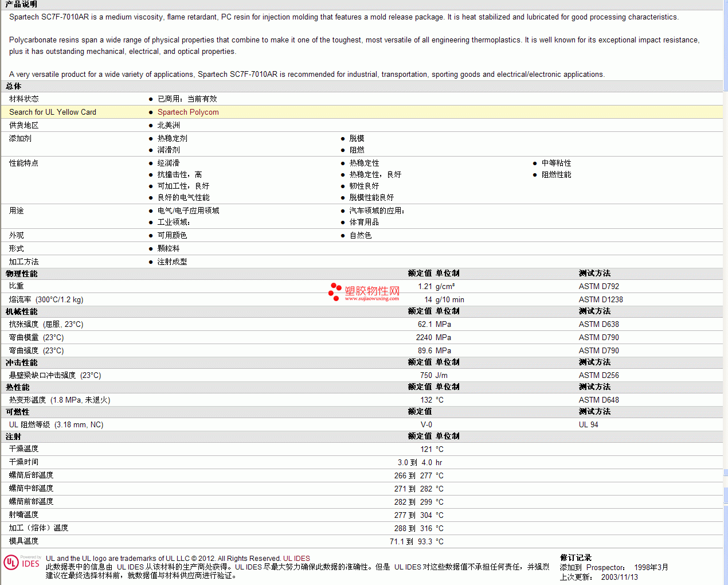Select the last updated date 2003/11/13
This screenshot has width=728, height=585.
619,577
